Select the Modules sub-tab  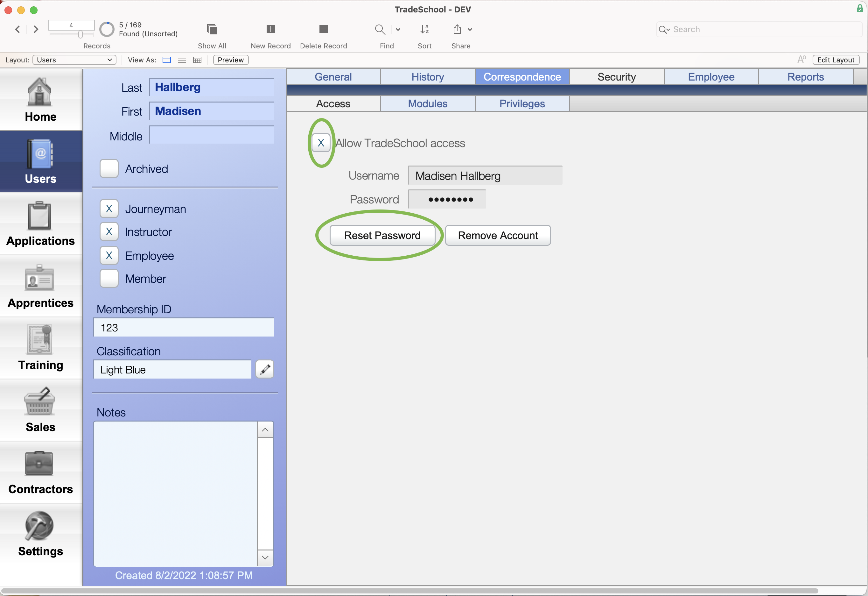[x=428, y=103]
